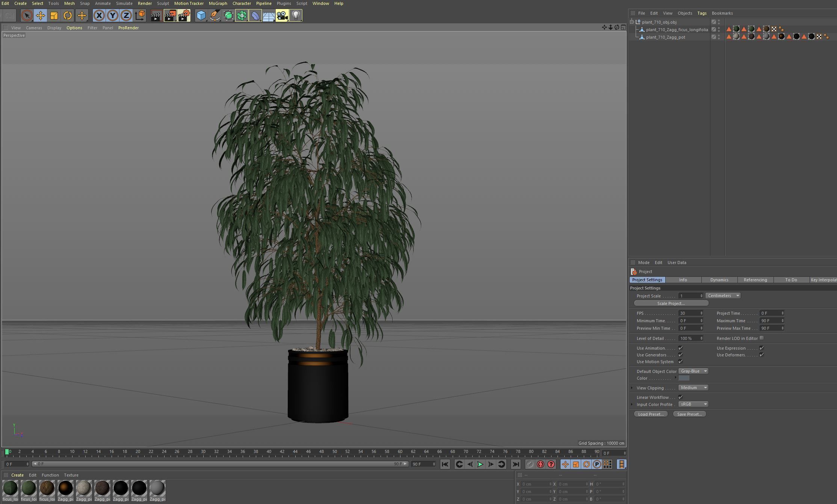
Task: Disable Use Expression checkbox
Action: point(761,348)
